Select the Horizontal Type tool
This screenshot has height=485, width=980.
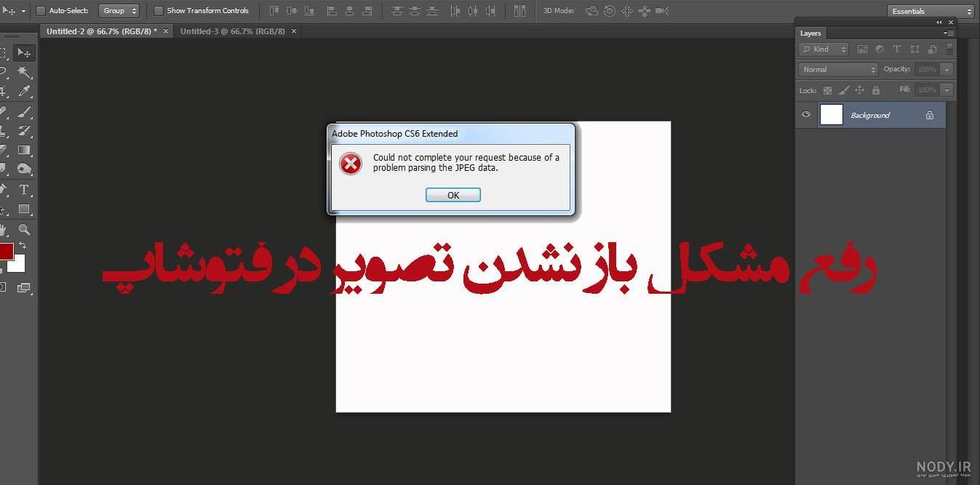pos(24,190)
